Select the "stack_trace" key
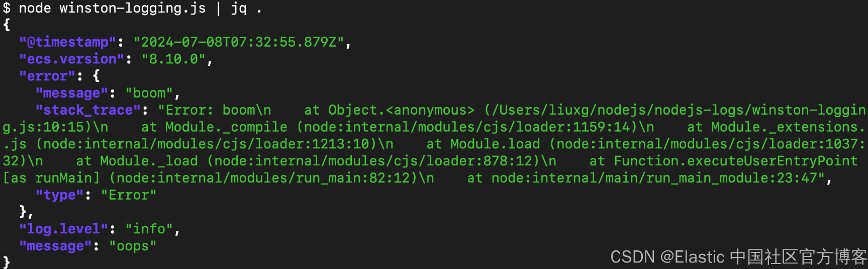868x269 pixels. pyautogui.click(x=88, y=110)
